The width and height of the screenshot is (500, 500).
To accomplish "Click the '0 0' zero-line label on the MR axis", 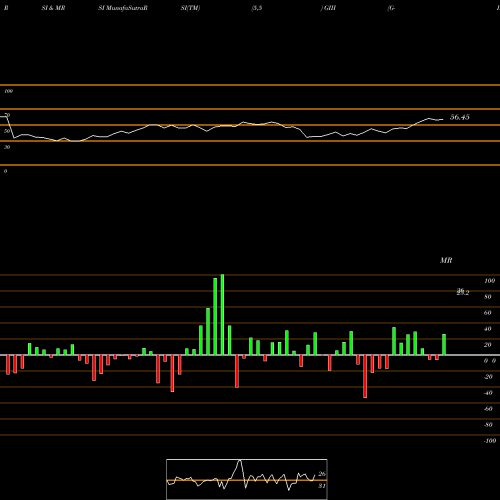I will (x=490, y=361).
